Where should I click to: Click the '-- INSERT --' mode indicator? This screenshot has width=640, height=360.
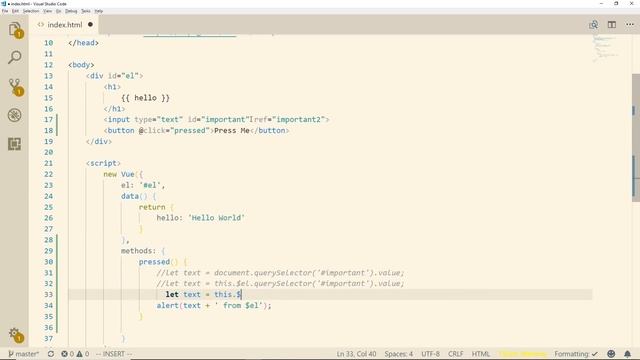(x=113, y=354)
